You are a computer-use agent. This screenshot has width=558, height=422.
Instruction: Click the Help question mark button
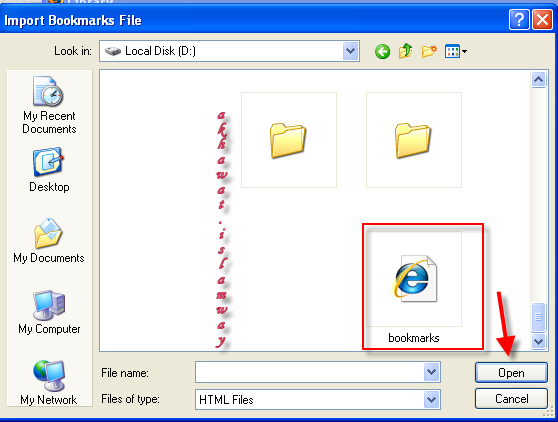[x=519, y=20]
